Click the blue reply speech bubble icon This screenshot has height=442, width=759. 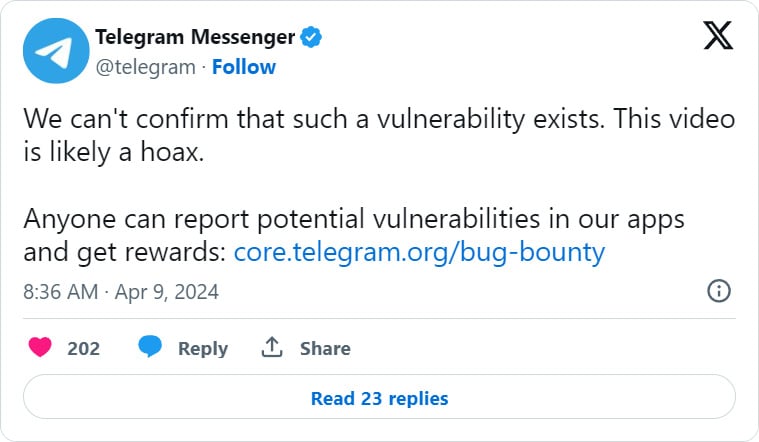(150, 348)
